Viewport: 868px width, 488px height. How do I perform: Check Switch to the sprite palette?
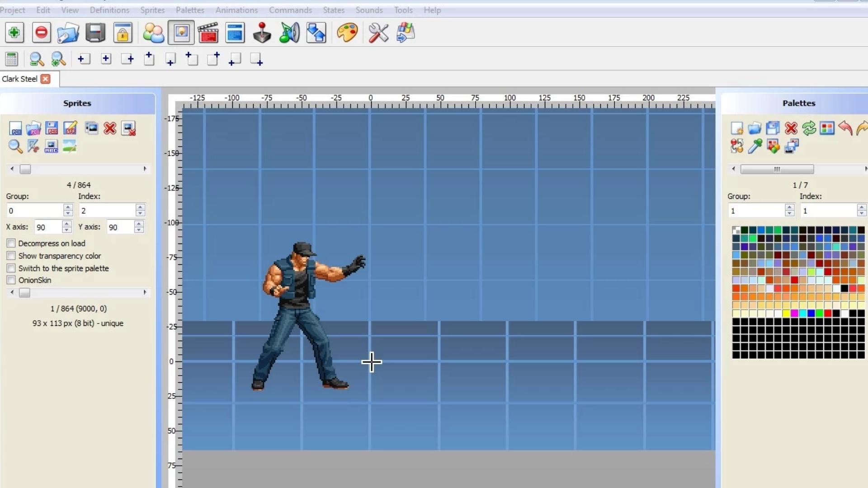coord(11,268)
